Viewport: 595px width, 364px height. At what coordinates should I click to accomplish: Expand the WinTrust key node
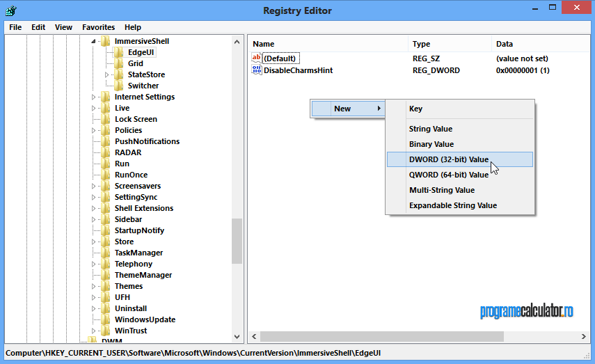(93, 331)
